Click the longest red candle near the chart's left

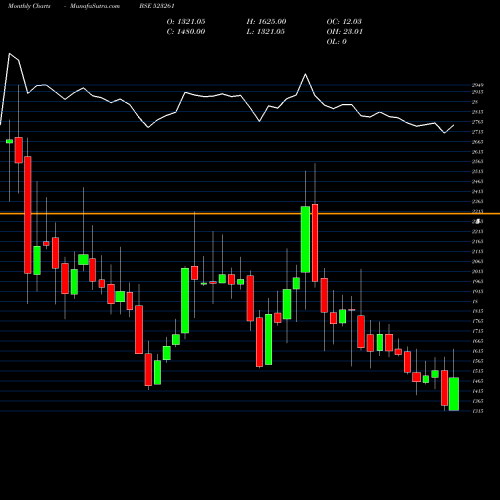tap(28, 215)
